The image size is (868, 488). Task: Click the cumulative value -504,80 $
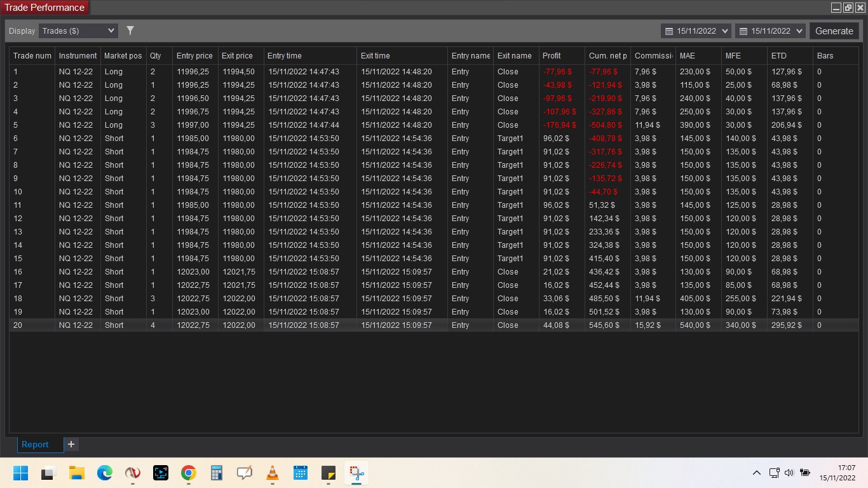[x=606, y=125]
